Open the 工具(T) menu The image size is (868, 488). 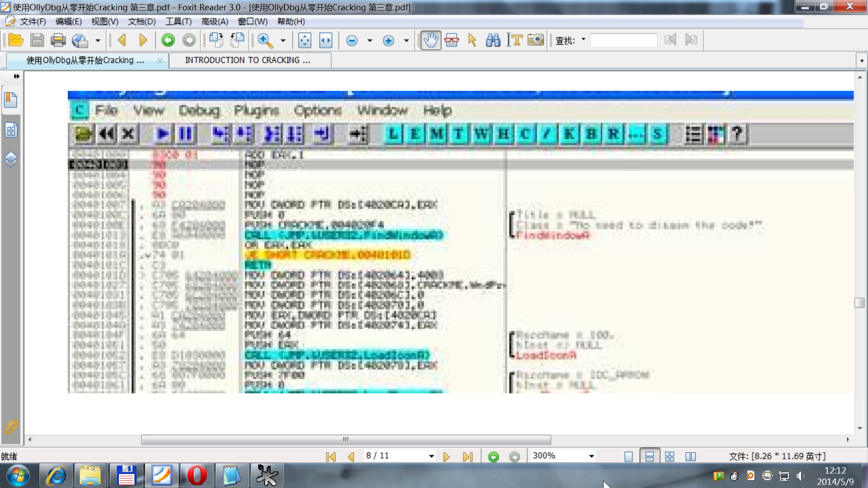coord(178,22)
